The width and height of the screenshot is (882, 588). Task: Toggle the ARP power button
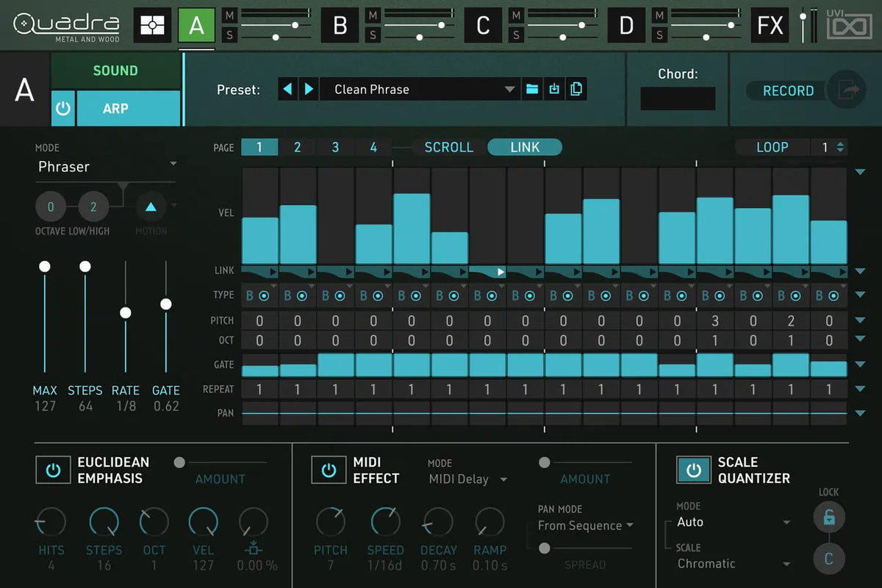(x=63, y=109)
